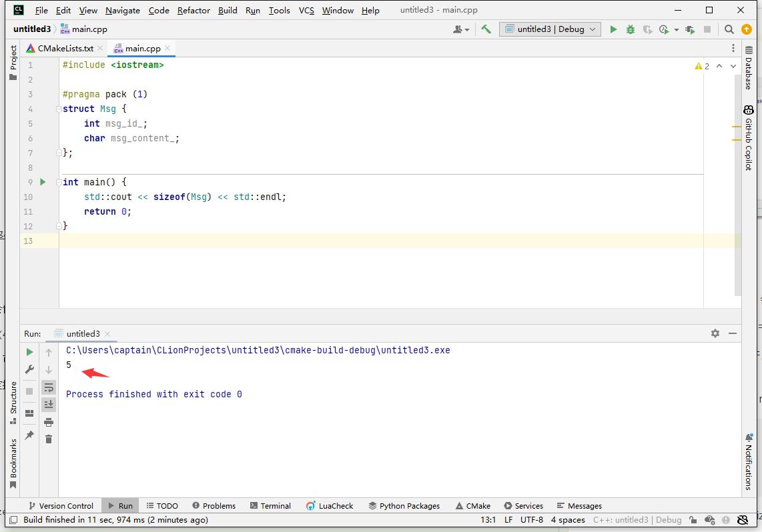The height and width of the screenshot is (532, 762).
Task: Click the untitled3 project breadcrumb
Action: (x=32, y=29)
